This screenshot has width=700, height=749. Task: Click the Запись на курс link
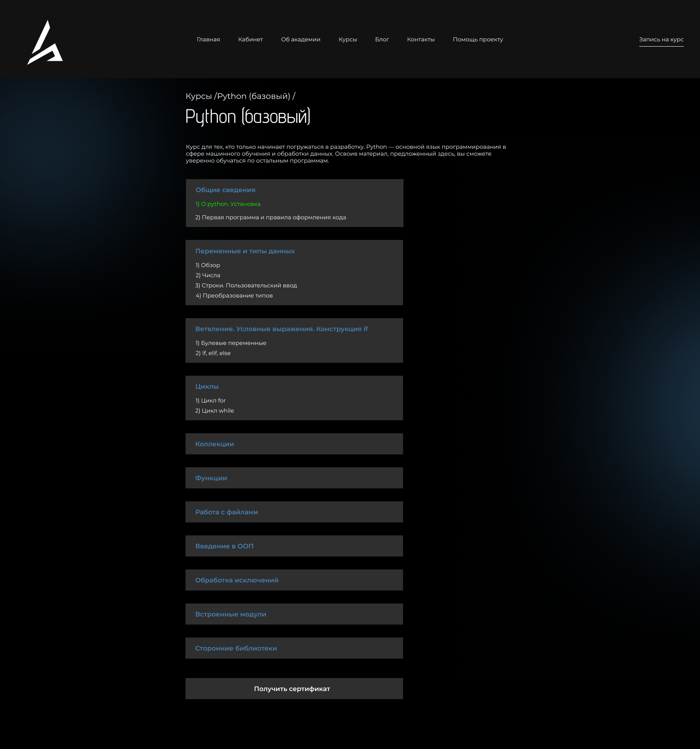[x=661, y=40]
